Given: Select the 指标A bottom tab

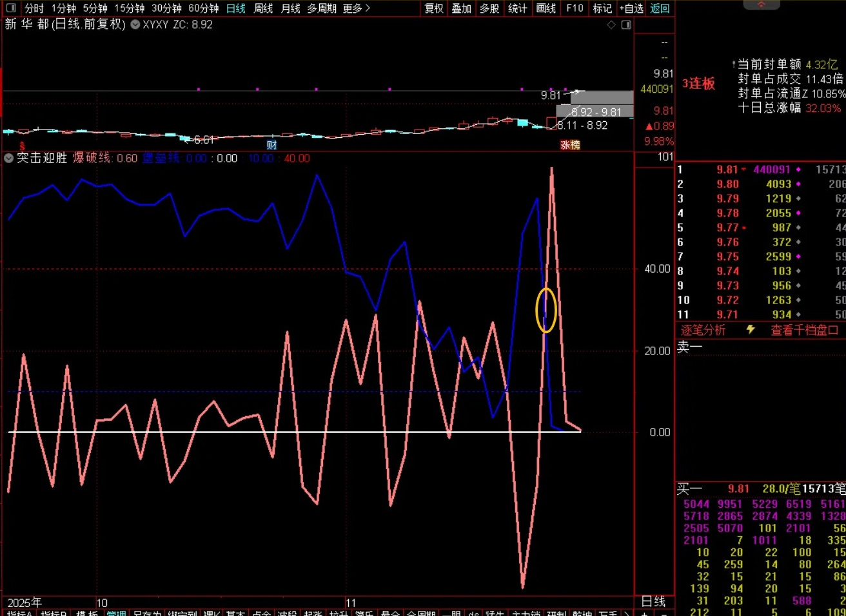Looking at the screenshot, I should pos(19,613).
